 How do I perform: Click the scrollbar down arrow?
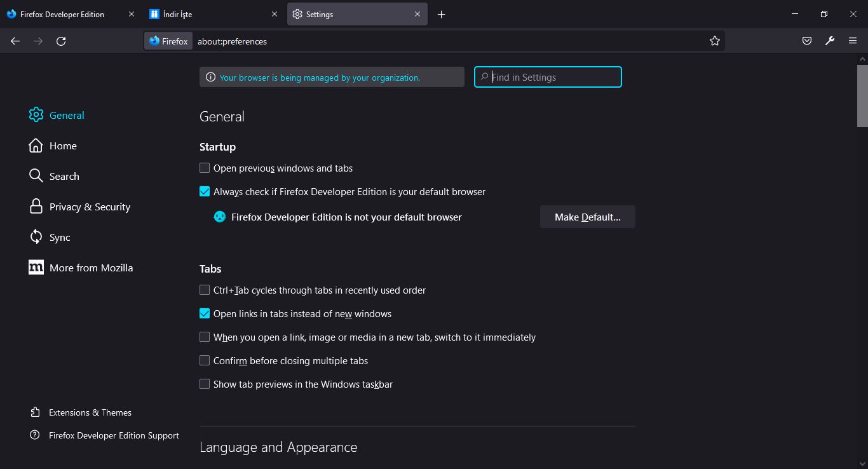(862, 464)
